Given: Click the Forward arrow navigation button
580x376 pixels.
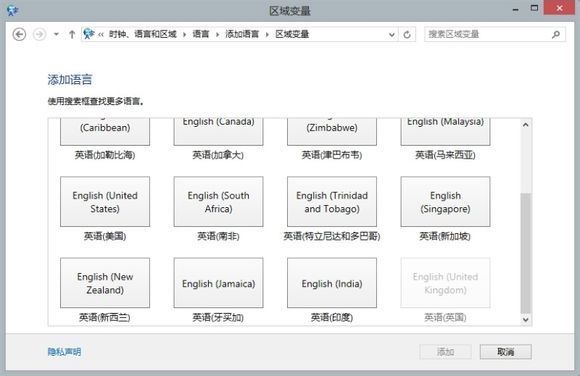Looking at the screenshot, I should (39, 34).
